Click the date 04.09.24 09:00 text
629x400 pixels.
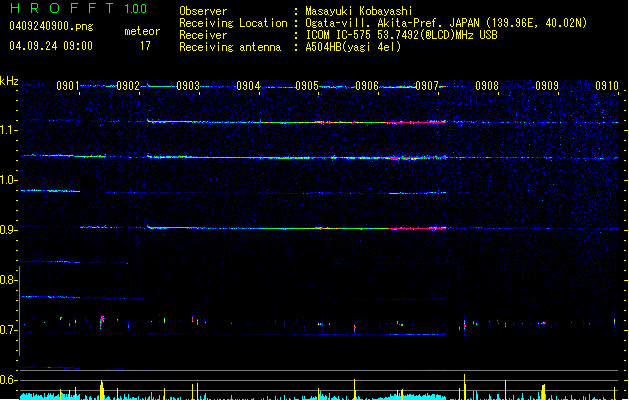[50, 46]
